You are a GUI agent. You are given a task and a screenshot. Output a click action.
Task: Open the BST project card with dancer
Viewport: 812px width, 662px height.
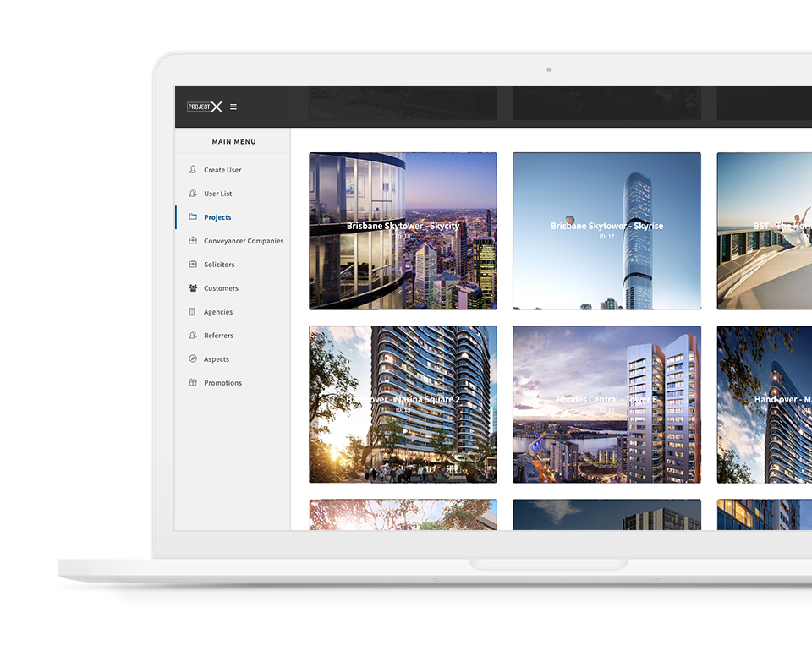pos(765,254)
